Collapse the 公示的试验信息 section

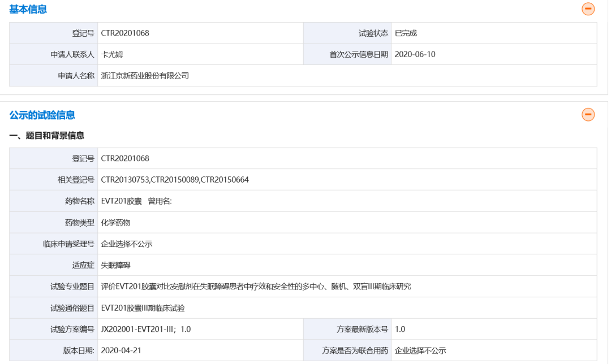click(x=588, y=114)
